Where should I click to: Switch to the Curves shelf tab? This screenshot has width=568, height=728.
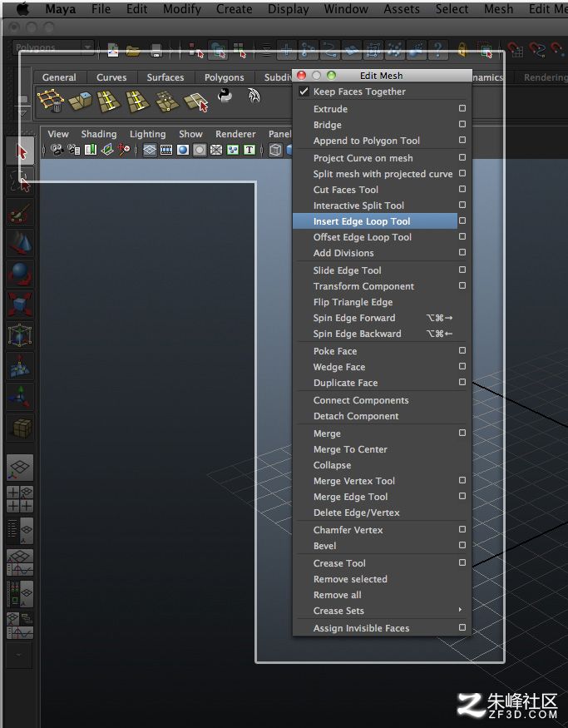click(x=111, y=77)
